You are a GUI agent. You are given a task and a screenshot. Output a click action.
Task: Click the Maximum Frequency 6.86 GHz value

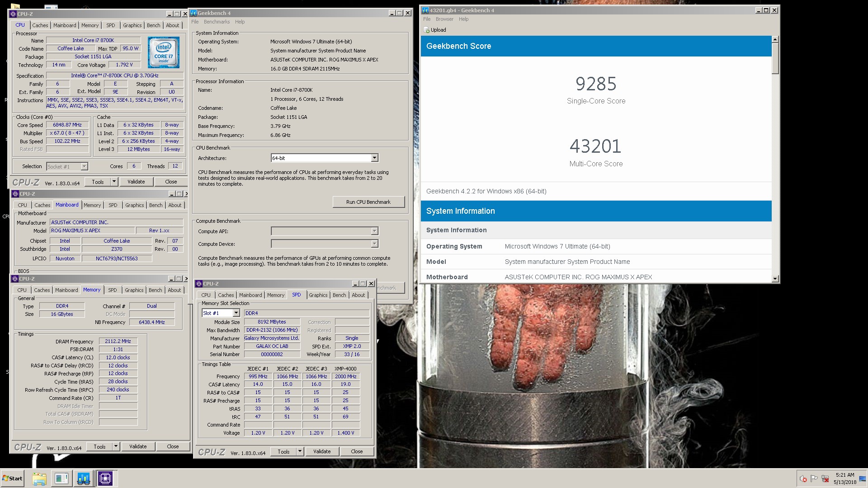[x=280, y=135]
